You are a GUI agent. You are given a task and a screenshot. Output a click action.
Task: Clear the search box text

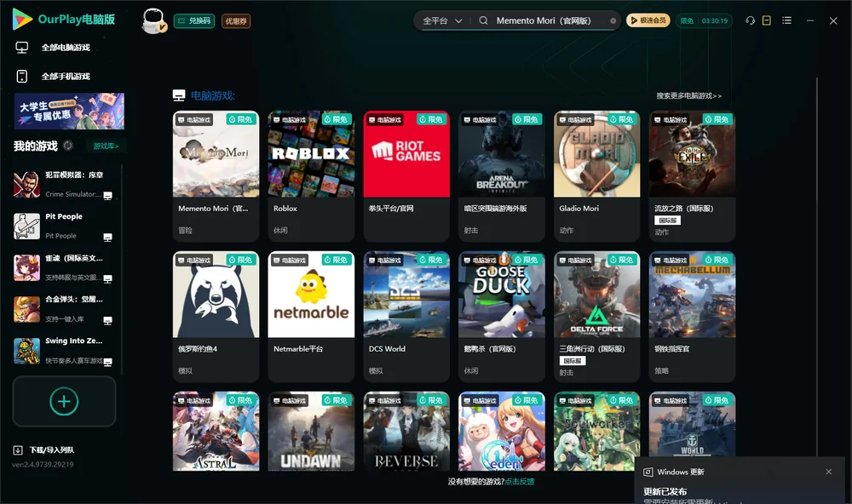tap(613, 20)
